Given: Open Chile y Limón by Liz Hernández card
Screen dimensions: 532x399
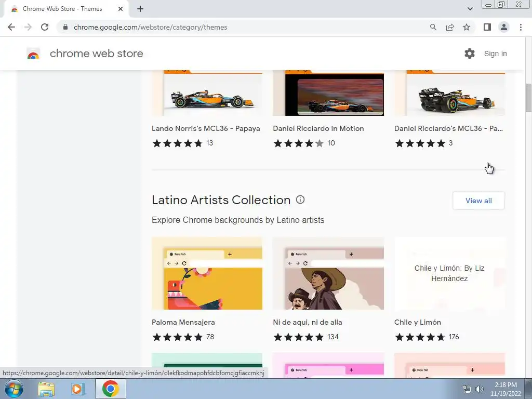Looking at the screenshot, I should tap(449, 273).
